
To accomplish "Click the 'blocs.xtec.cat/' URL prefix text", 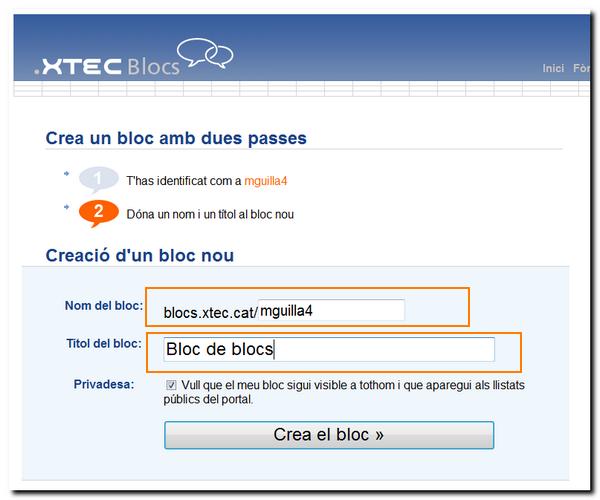I will coord(210,312).
